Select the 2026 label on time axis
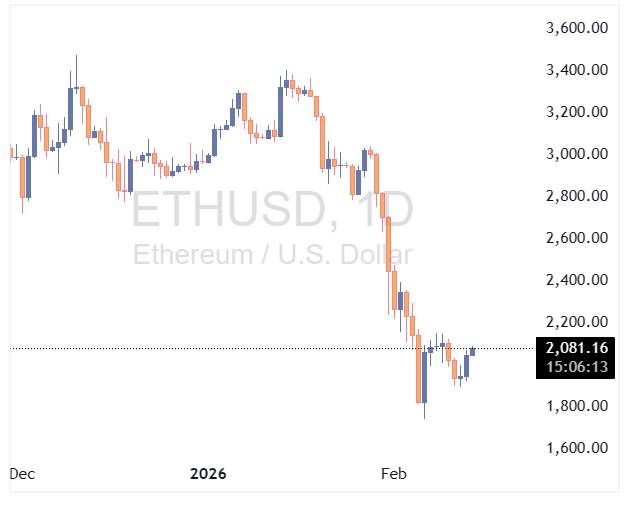Viewport: 629px width, 510px height. click(208, 473)
